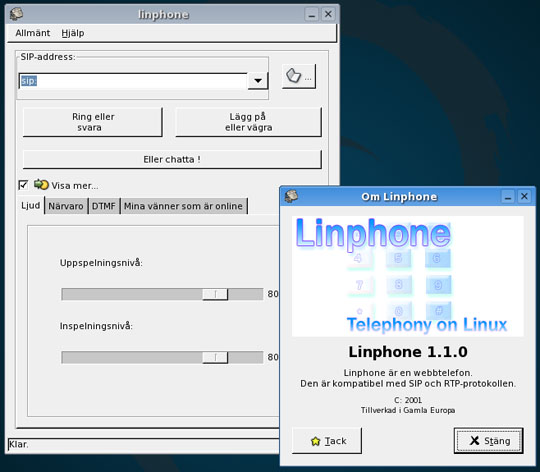540x472 pixels.
Task: Click the X icon on Stäng button
Action: click(474, 440)
